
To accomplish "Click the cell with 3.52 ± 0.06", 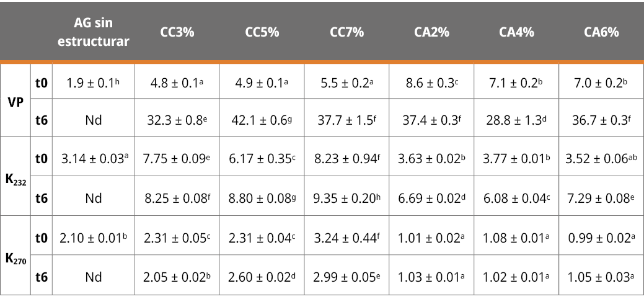I will tap(601, 159).
